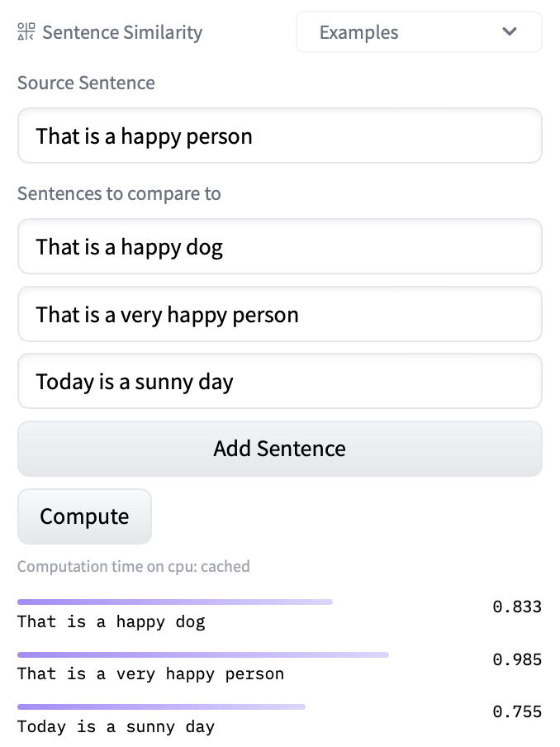Click the Sentence Similarity icon
Image resolution: width=560 pixels, height=747 pixels.
(x=26, y=32)
